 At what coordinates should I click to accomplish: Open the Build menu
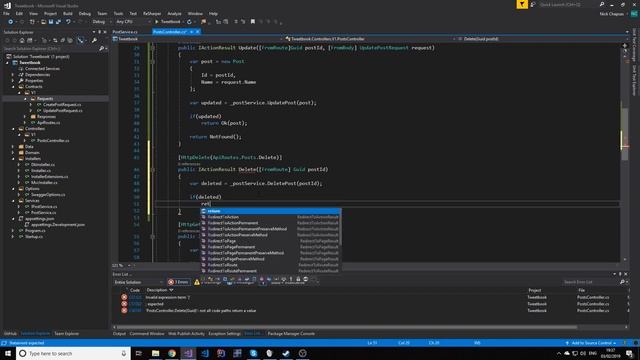click(68, 13)
